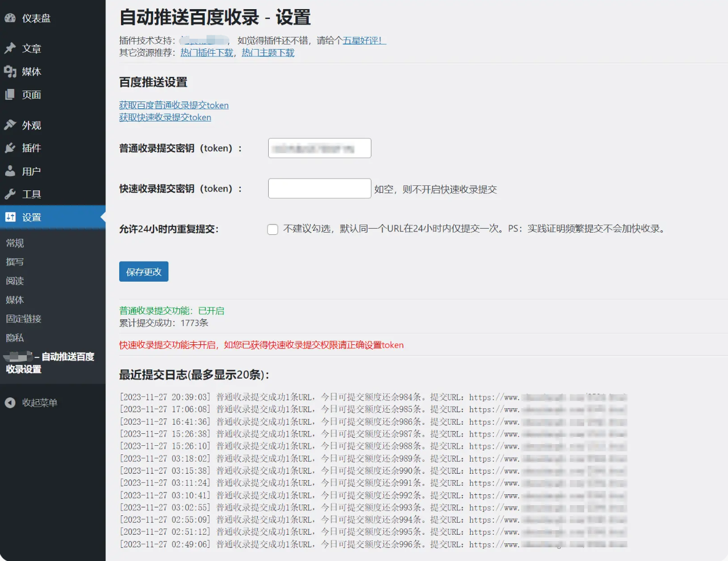The width and height of the screenshot is (728, 561).
Task: Open the 常规 settings submenu item
Action: (x=15, y=243)
